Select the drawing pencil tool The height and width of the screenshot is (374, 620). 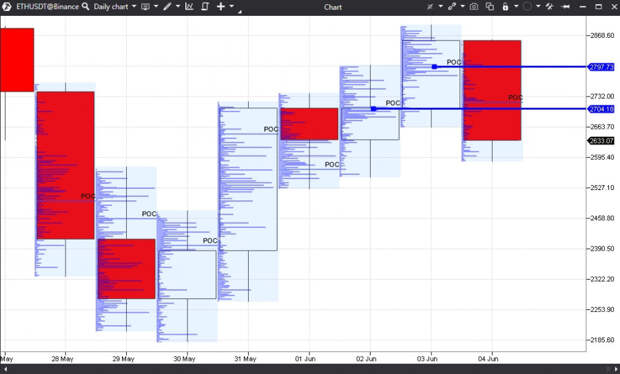(x=167, y=7)
